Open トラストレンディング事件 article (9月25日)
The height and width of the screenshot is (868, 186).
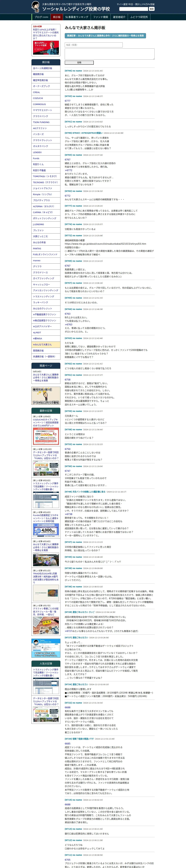coord(46,486)
